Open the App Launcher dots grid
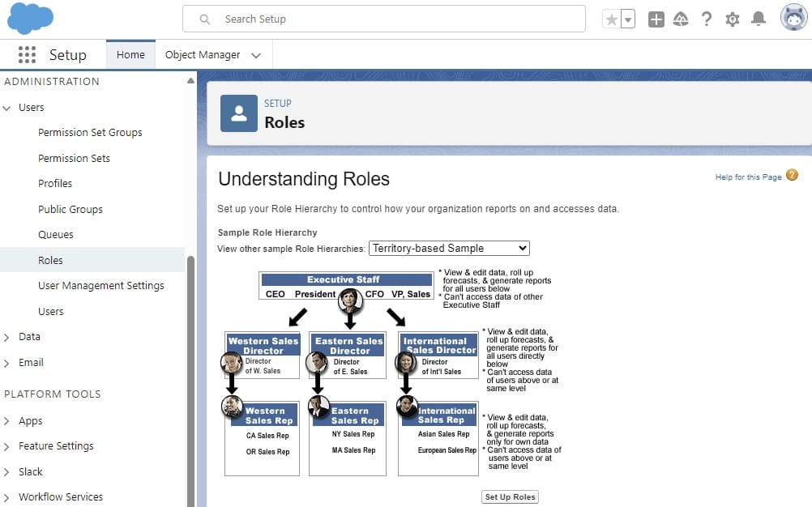The width and height of the screenshot is (812, 507). pos(27,54)
